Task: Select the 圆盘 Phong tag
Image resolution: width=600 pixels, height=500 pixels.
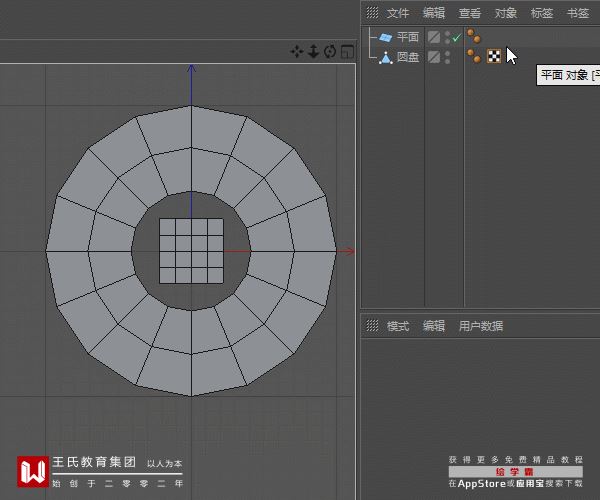Action: pos(474,56)
